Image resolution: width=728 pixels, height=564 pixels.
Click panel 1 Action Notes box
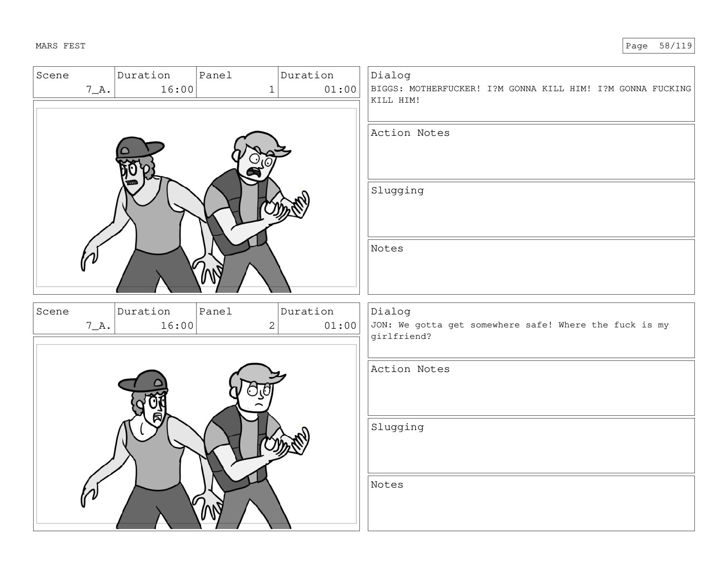pos(531,152)
